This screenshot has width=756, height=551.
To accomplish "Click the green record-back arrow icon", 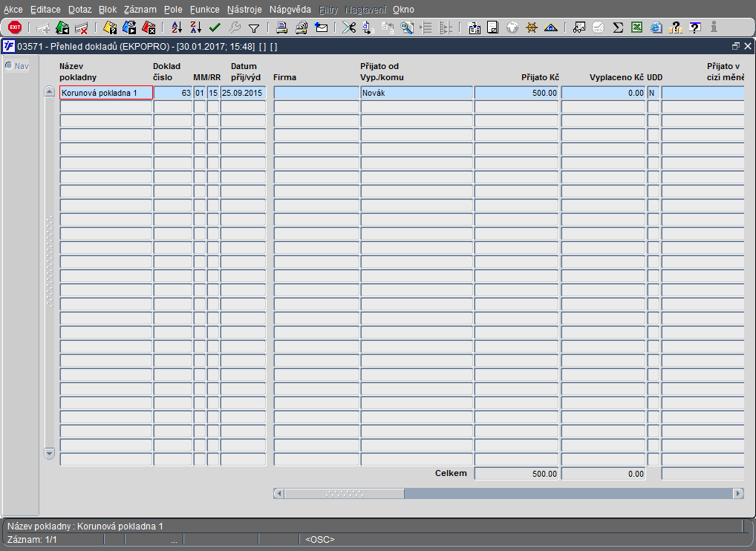I will [x=62, y=28].
